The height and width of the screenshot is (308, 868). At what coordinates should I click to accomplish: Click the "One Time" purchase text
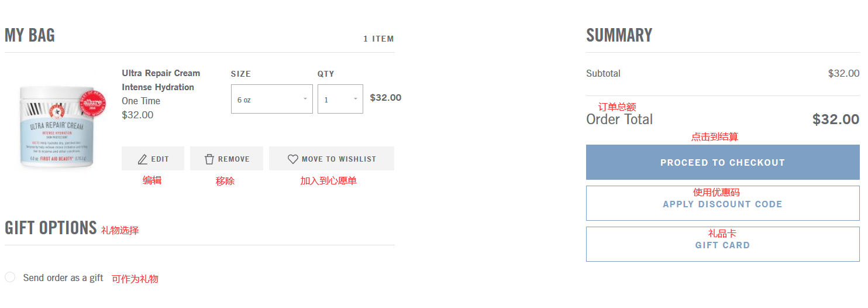pyautogui.click(x=141, y=101)
